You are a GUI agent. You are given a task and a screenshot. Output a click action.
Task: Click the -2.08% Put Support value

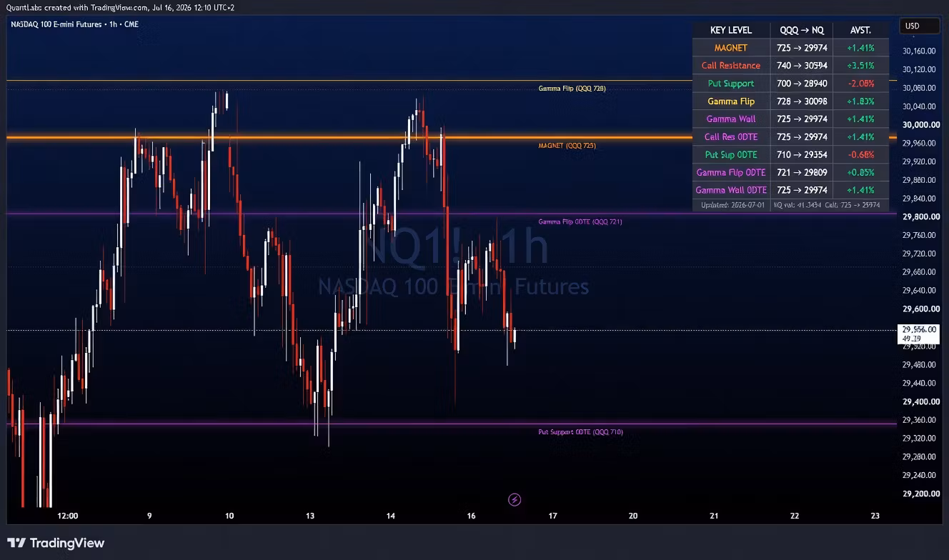tap(860, 84)
